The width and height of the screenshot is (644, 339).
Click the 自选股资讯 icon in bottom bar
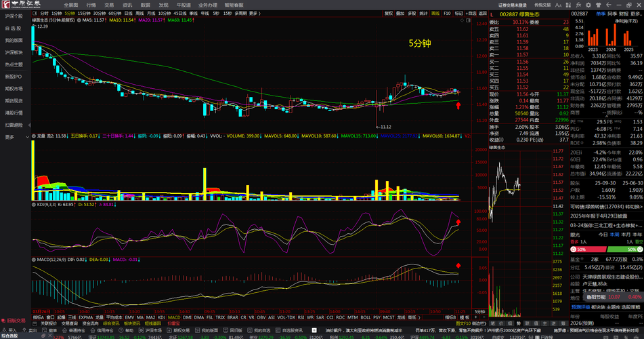point(278,330)
